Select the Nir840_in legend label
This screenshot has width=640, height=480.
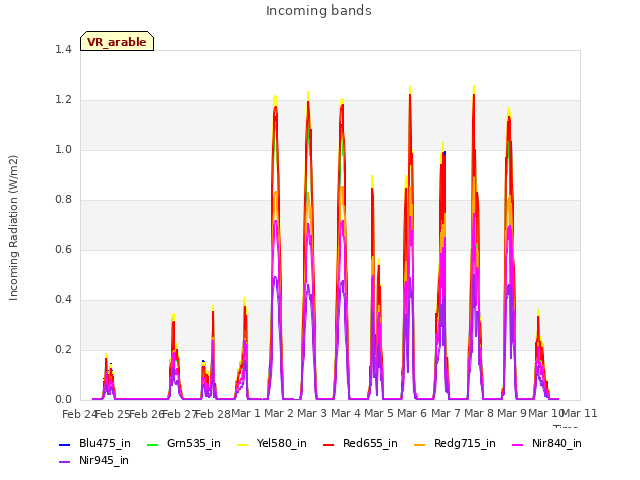pos(557,444)
